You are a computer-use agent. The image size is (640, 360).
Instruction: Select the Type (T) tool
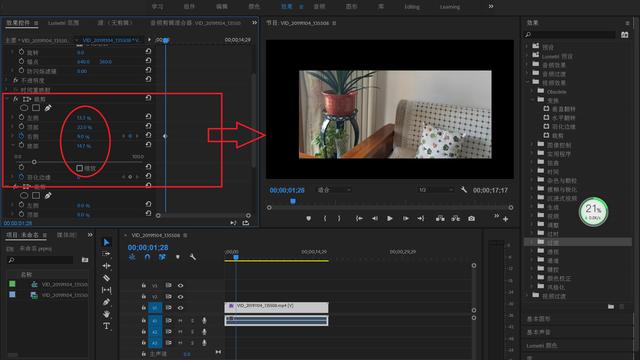pyautogui.click(x=107, y=326)
